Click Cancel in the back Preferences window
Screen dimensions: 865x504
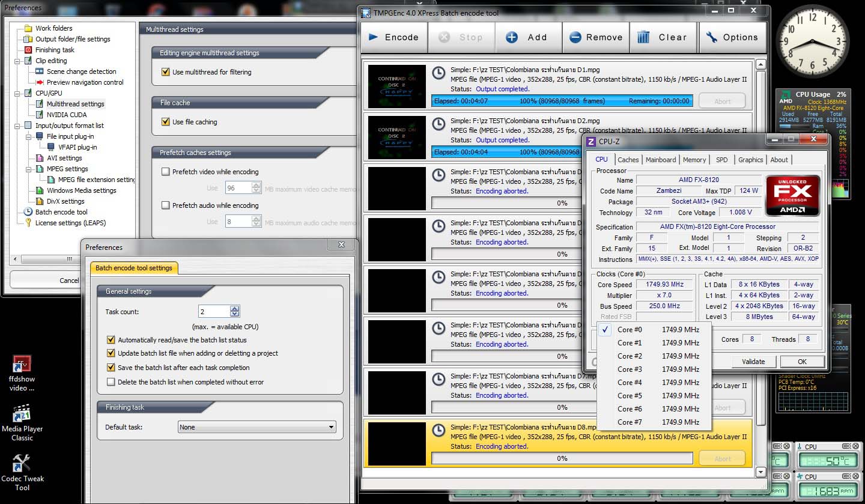pyautogui.click(x=69, y=280)
